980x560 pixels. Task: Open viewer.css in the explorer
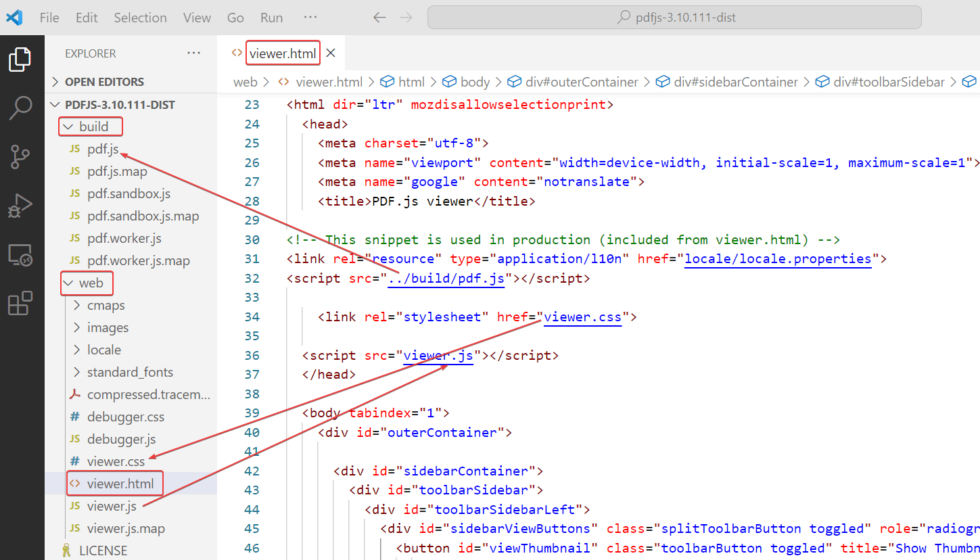131,461
